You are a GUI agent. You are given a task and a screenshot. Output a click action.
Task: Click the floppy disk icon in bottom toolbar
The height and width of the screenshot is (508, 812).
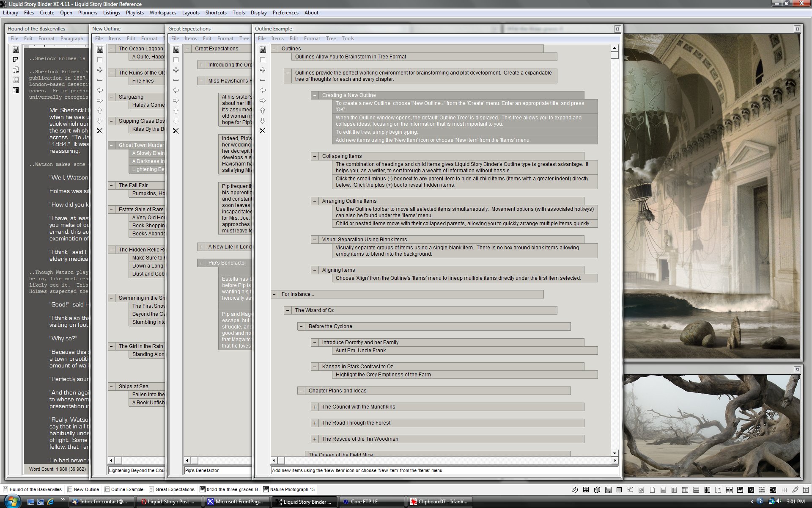(608, 490)
